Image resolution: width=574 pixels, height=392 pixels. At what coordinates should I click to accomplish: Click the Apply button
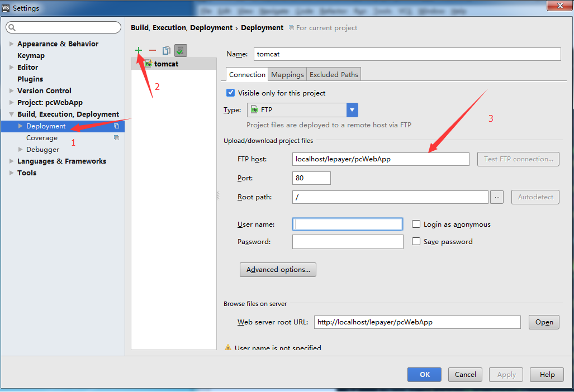506,375
